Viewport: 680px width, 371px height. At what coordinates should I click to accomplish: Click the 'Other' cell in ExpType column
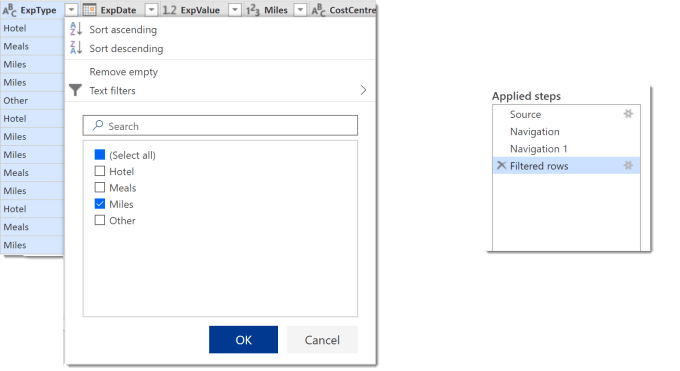pyautogui.click(x=33, y=100)
